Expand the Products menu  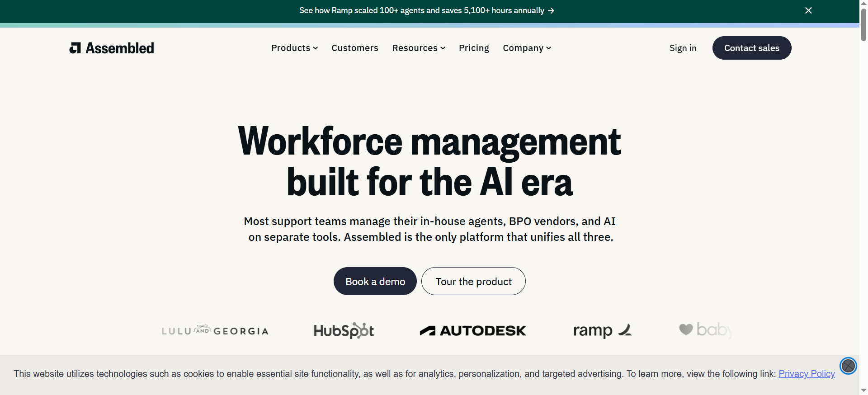click(294, 48)
